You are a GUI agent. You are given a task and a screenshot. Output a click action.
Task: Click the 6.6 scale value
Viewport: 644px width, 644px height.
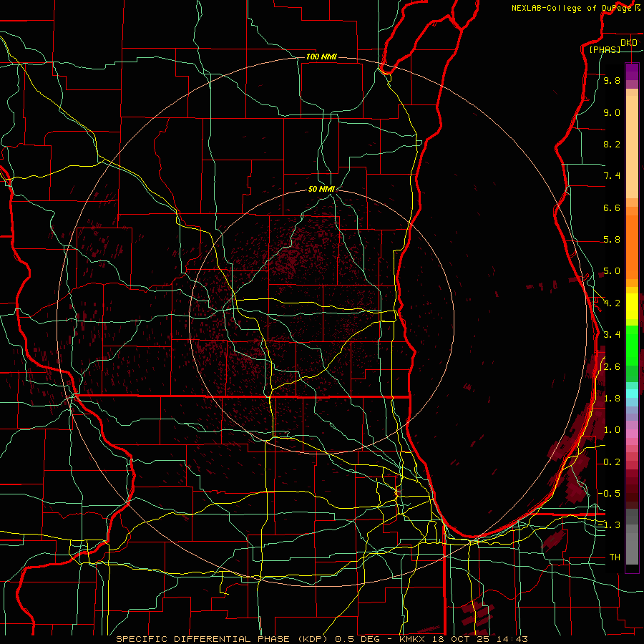(x=612, y=208)
